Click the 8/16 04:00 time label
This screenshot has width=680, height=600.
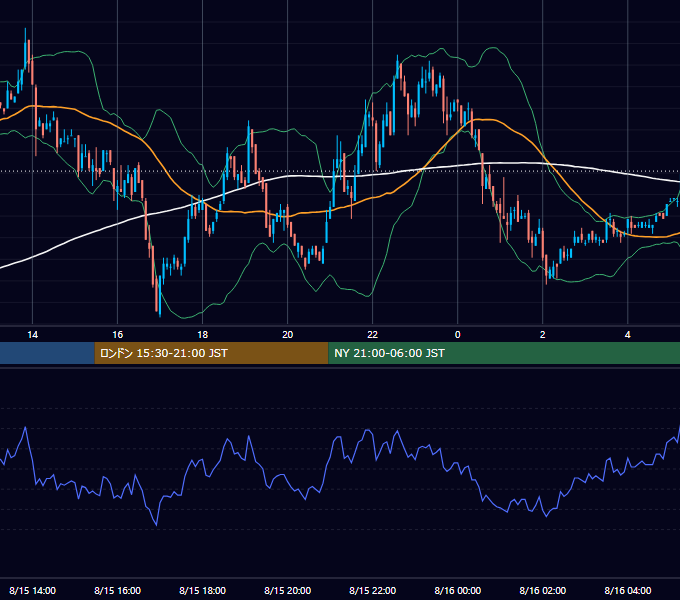628,590
